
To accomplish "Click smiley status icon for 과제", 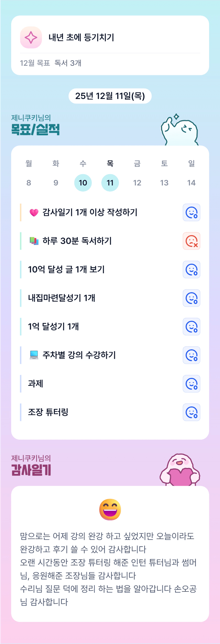I will (191, 384).
